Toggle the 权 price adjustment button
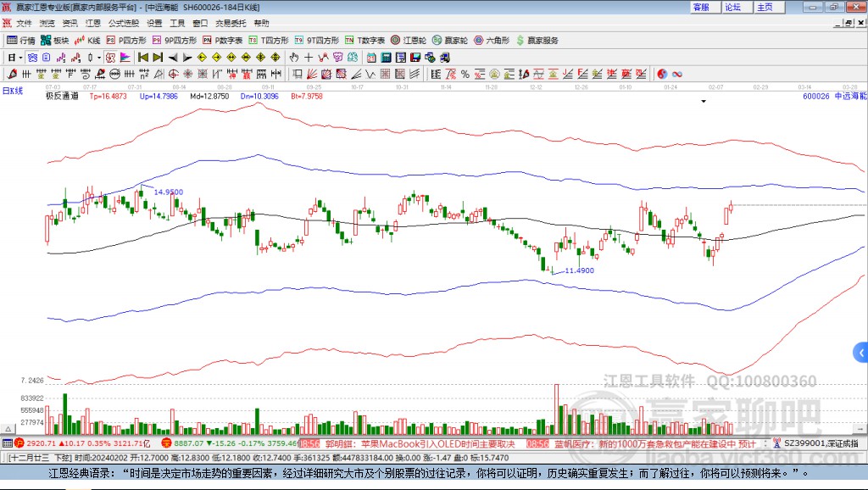868x490 pixels. click(111, 58)
